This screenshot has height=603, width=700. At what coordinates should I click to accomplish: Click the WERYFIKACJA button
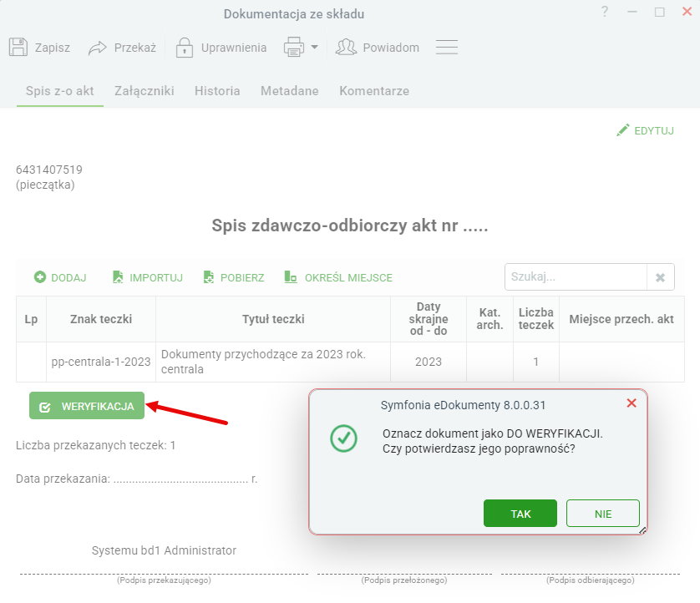87,406
